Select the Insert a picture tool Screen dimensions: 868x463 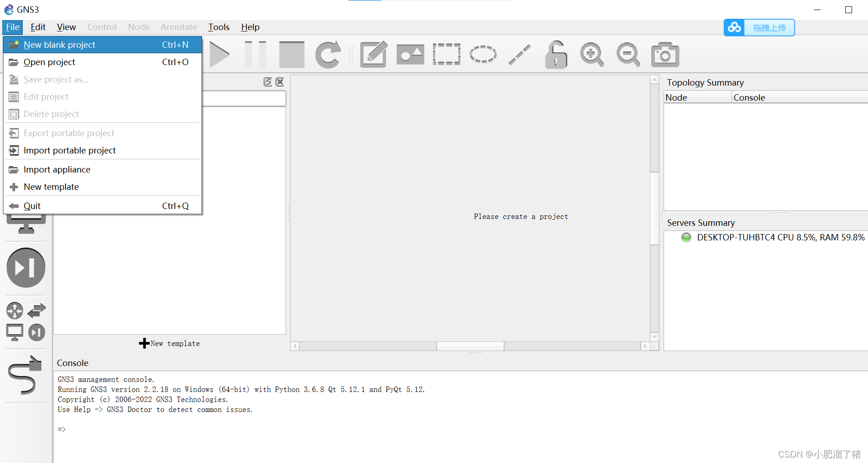pos(410,55)
